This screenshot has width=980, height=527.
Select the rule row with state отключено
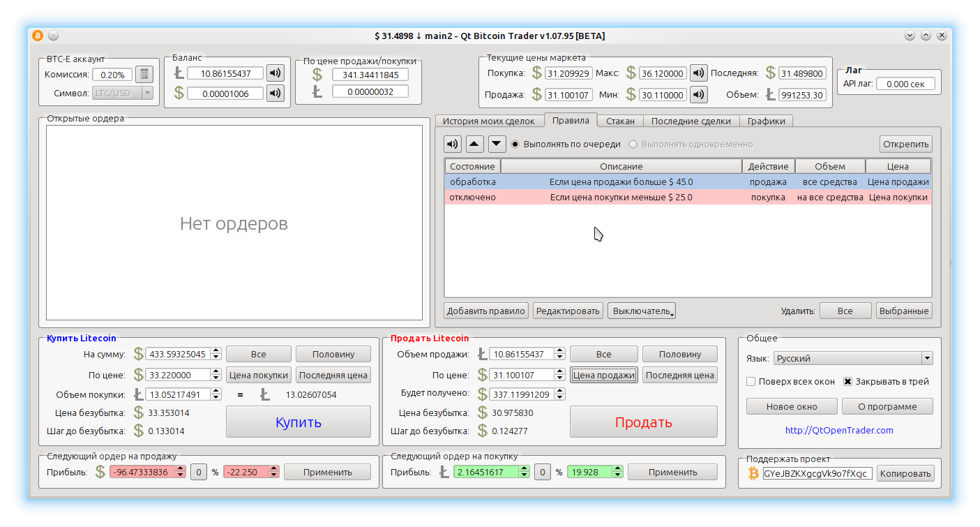(x=688, y=197)
